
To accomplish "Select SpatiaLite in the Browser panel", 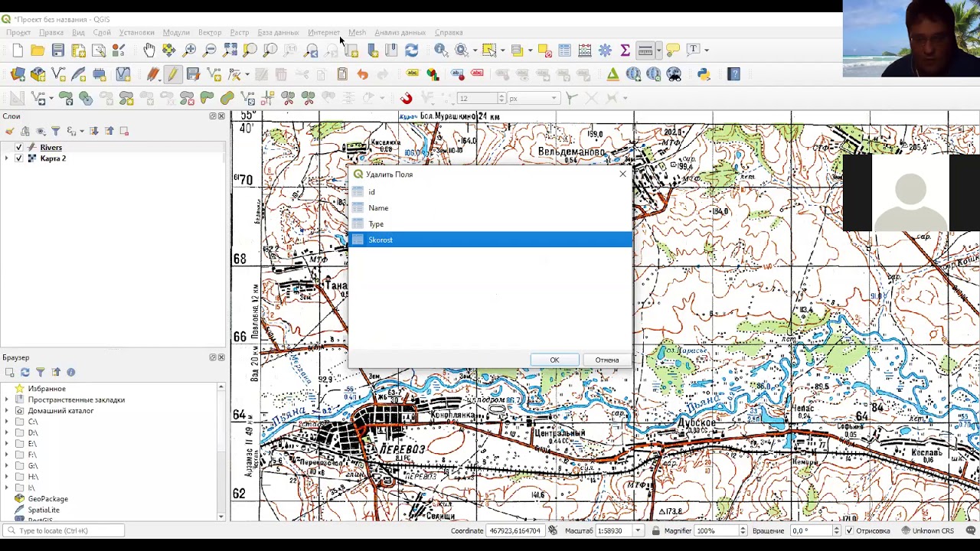I will (44, 510).
